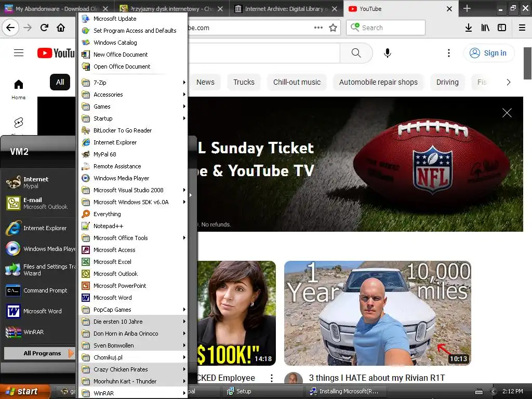Expand the Startup folder
The image size is (532, 399).
[132, 118]
